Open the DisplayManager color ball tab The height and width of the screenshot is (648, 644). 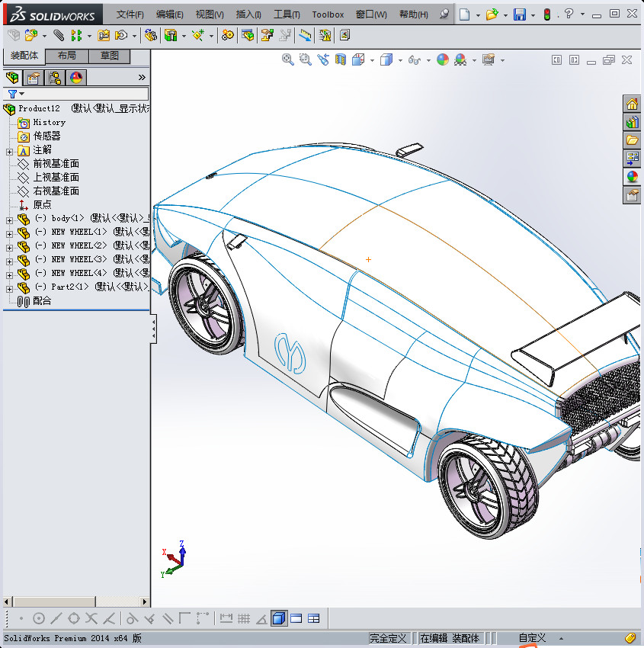pyautogui.click(x=75, y=78)
